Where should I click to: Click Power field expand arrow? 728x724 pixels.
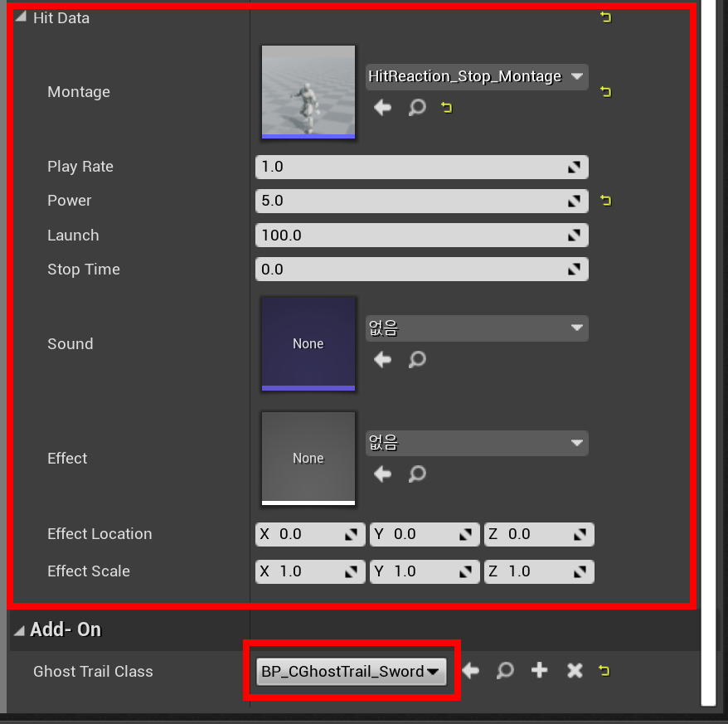(575, 201)
